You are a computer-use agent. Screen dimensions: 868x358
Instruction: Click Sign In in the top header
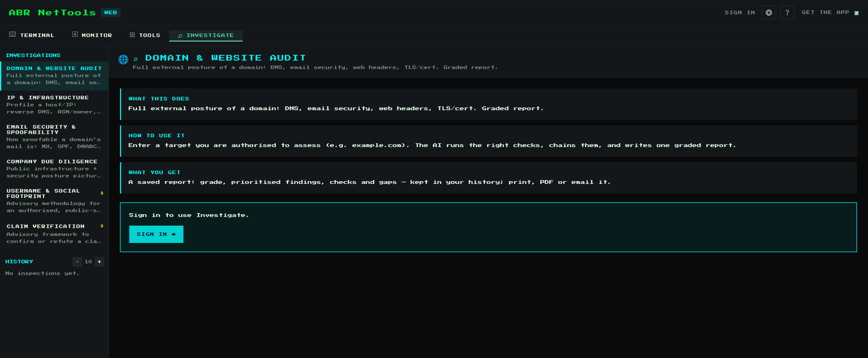click(x=739, y=12)
